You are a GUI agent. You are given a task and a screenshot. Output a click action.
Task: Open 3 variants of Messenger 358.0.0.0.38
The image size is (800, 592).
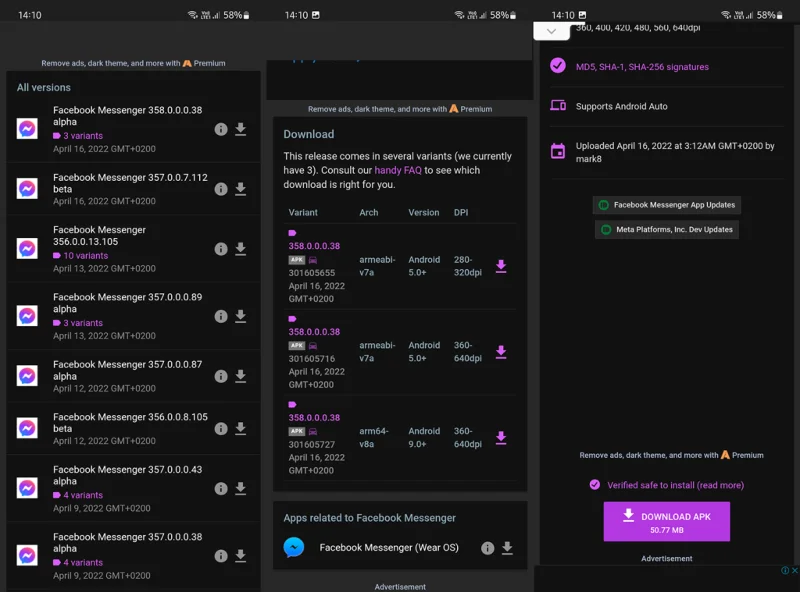click(78, 136)
